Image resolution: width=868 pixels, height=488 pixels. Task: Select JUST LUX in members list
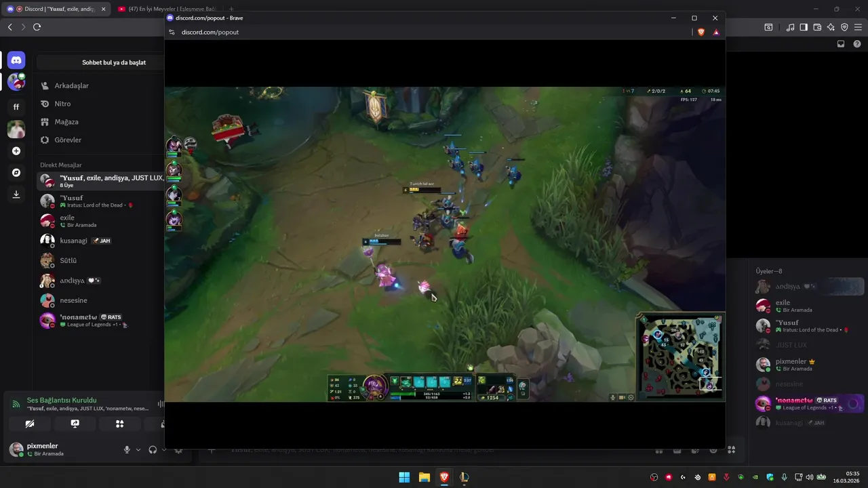pyautogui.click(x=809, y=345)
